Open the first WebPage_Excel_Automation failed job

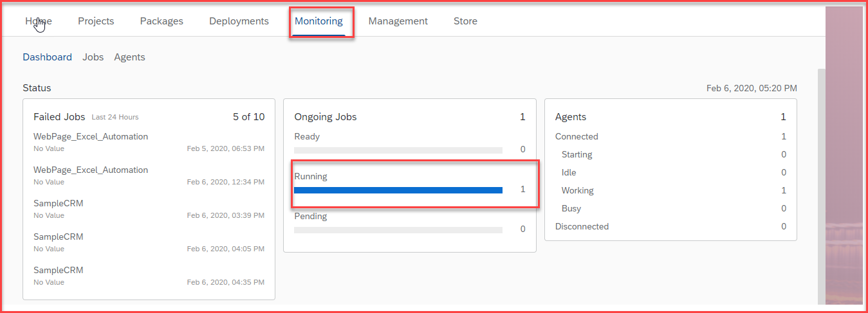point(91,137)
